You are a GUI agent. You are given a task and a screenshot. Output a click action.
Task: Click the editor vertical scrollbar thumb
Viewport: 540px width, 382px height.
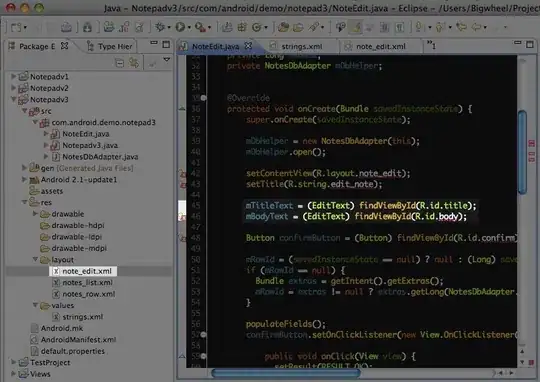tap(522, 152)
